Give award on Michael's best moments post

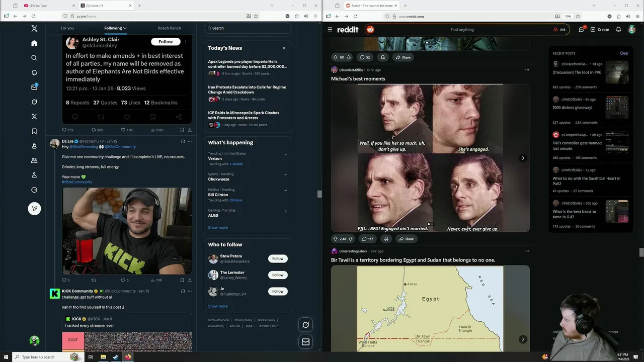386,239
